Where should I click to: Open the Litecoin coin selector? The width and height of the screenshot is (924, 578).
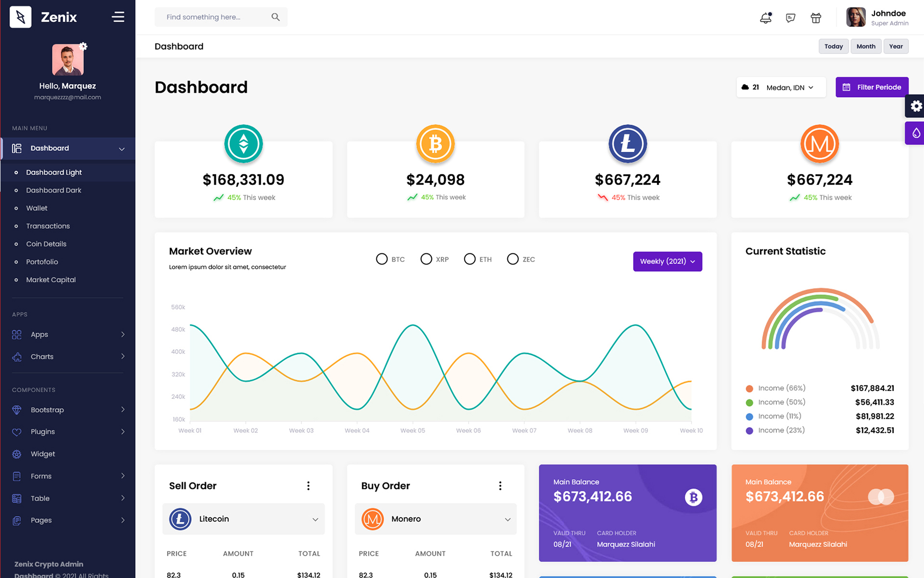(x=244, y=519)
